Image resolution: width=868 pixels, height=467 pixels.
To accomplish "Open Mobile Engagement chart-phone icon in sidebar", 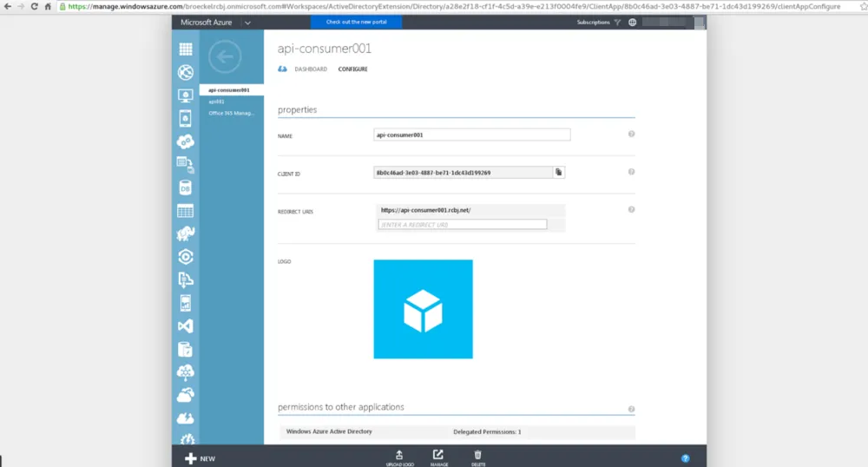I will coord(186,303).
